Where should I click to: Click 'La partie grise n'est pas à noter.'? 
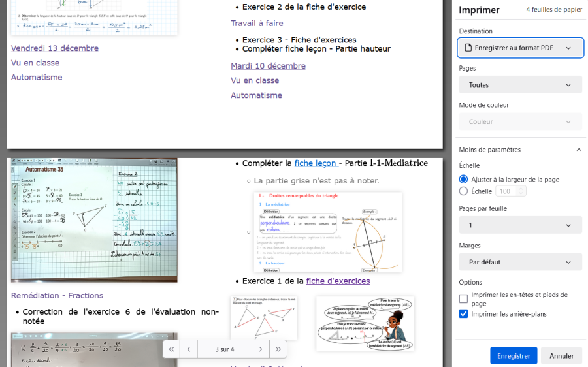coord(316,181)
